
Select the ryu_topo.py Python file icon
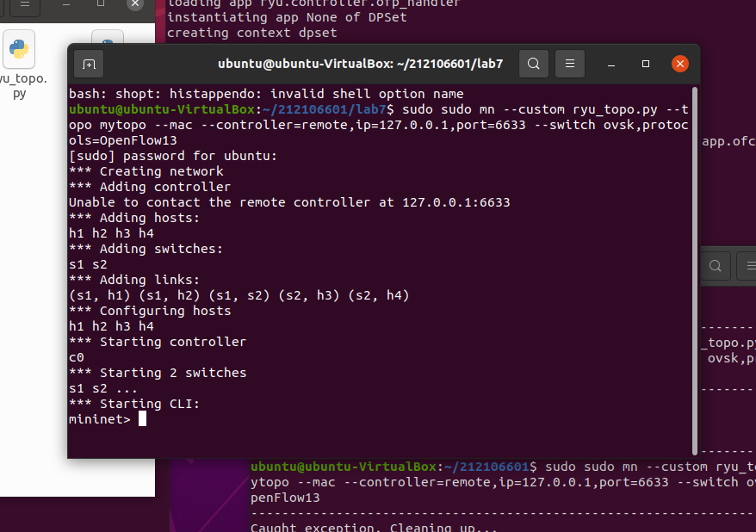19,49
